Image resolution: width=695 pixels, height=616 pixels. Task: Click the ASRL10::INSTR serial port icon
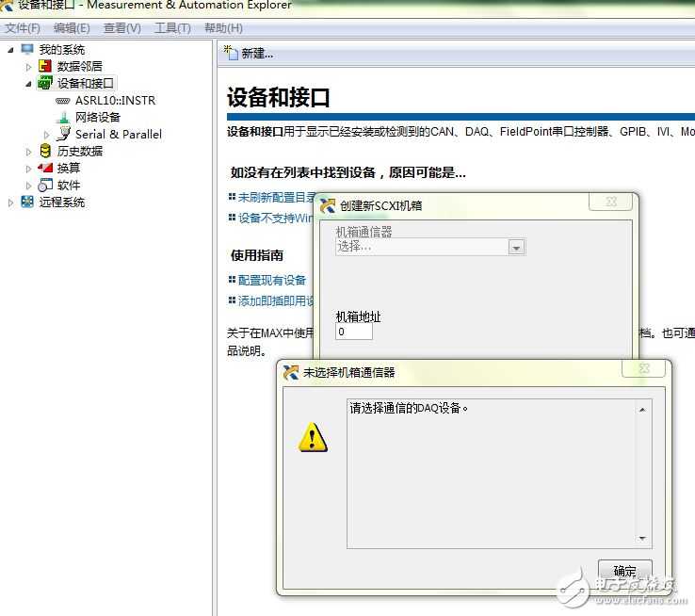(62, 101)
